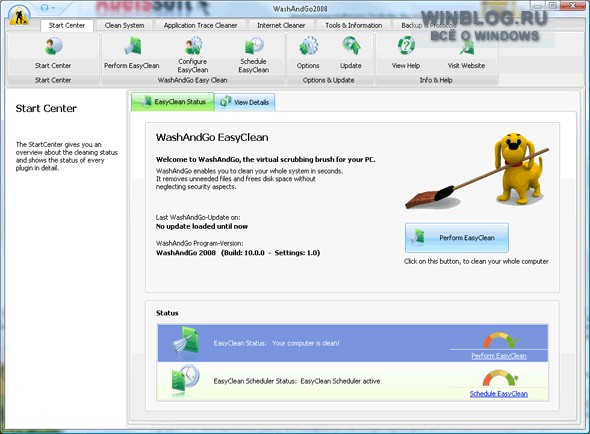The image size is (590, 434).
Task: Follow the Perform EasyClean status link
Action: point(499,356)
